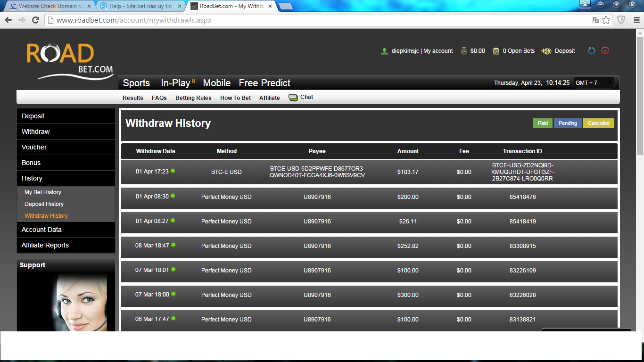644x362 pixels.
Task: Click transaction ID 83138821
Action: 522,320
